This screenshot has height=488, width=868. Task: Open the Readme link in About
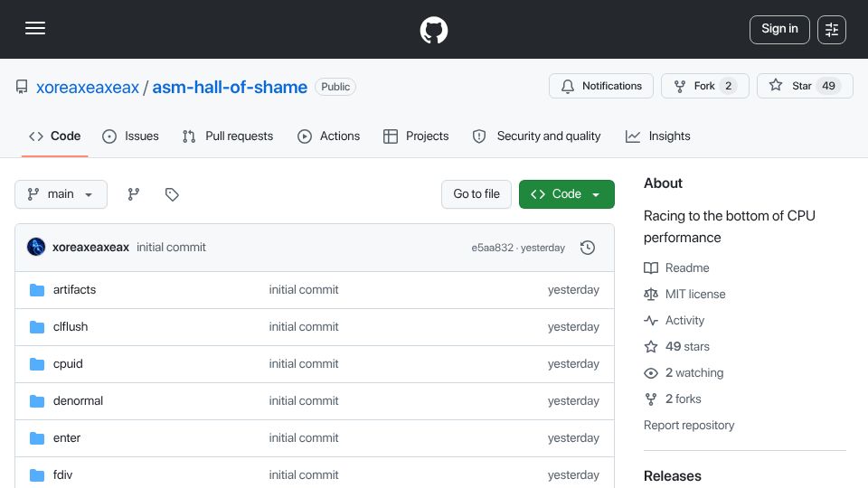click(x=687, y=267)
